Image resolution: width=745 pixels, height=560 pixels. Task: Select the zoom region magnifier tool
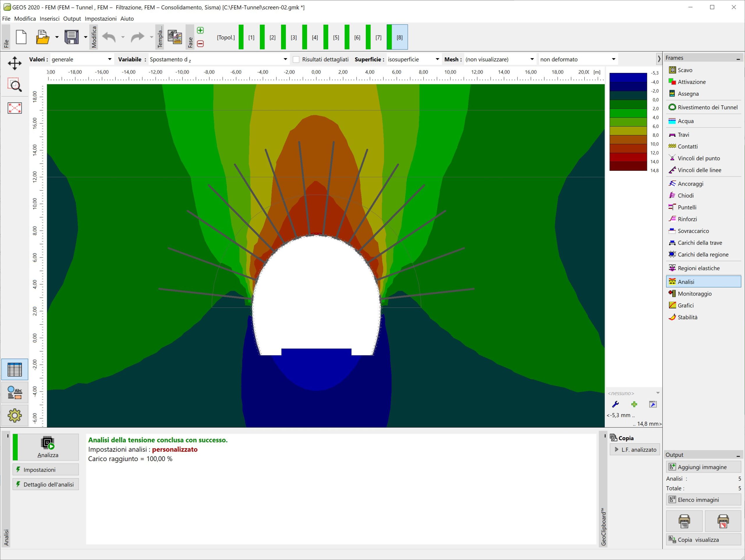(x=15, y=85)
